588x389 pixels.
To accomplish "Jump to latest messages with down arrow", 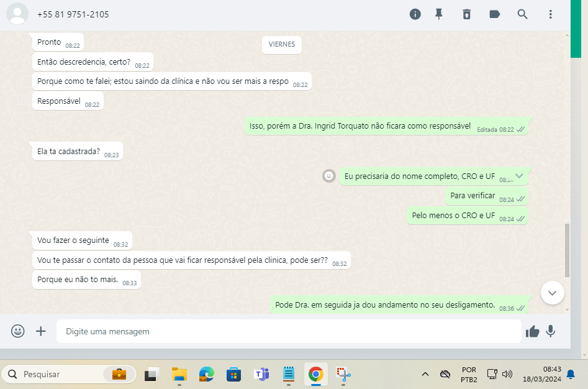I will point(553,293).
